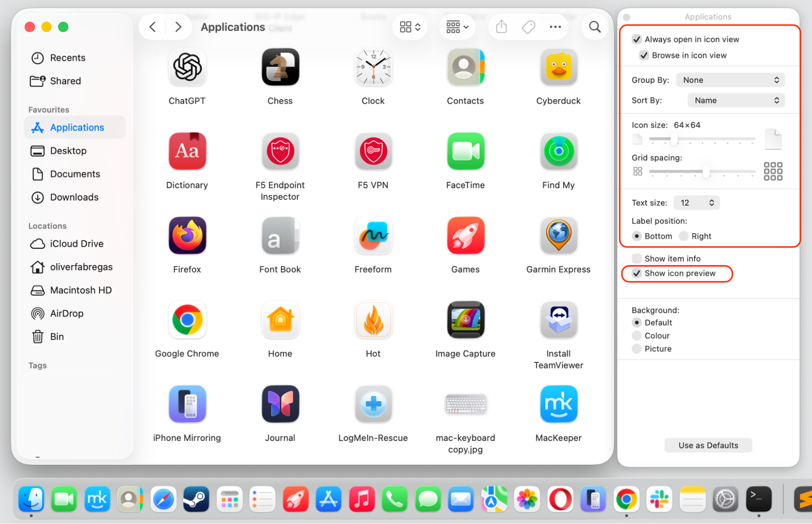Toggle Always open in icon view checkbox

pos(637,39)
